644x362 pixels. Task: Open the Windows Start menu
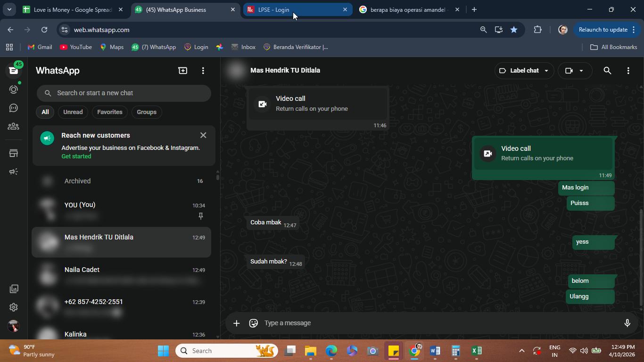point(163,351)
